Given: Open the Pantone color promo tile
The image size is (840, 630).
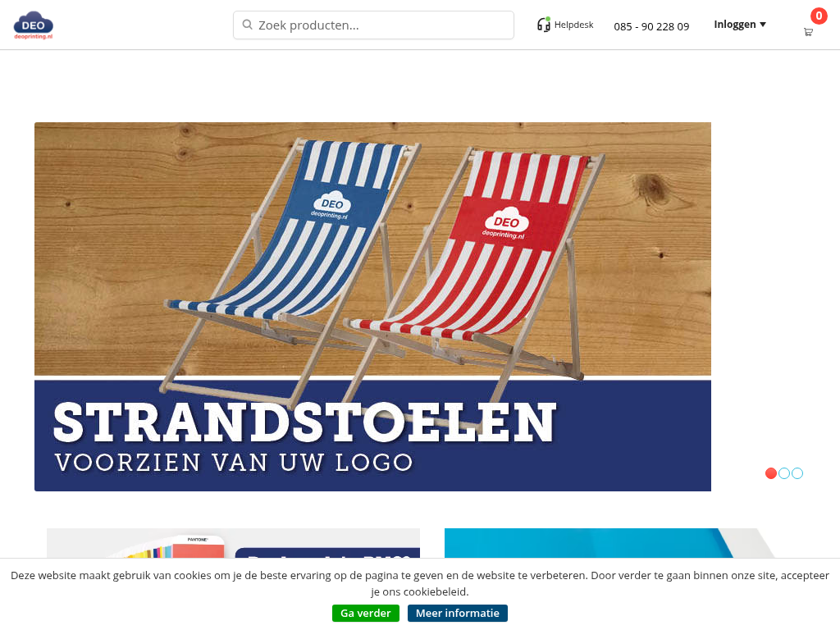Looking at the screenshot, I should [x=233, y=543].
